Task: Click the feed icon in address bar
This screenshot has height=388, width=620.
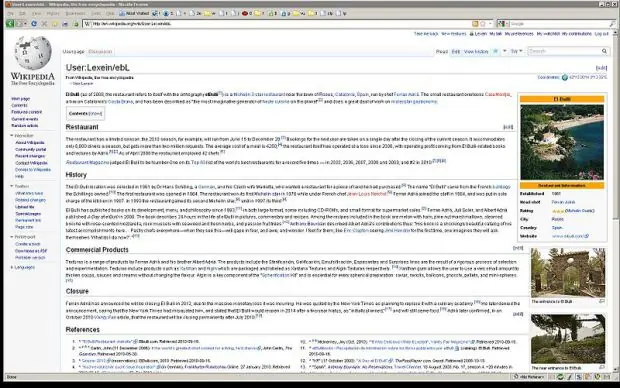Action: click(475, 24)
